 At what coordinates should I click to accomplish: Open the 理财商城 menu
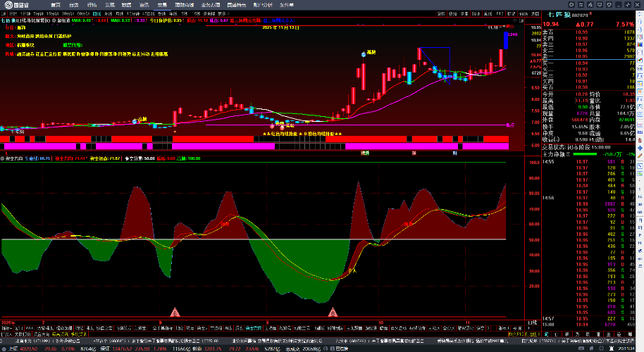point(185,5)
